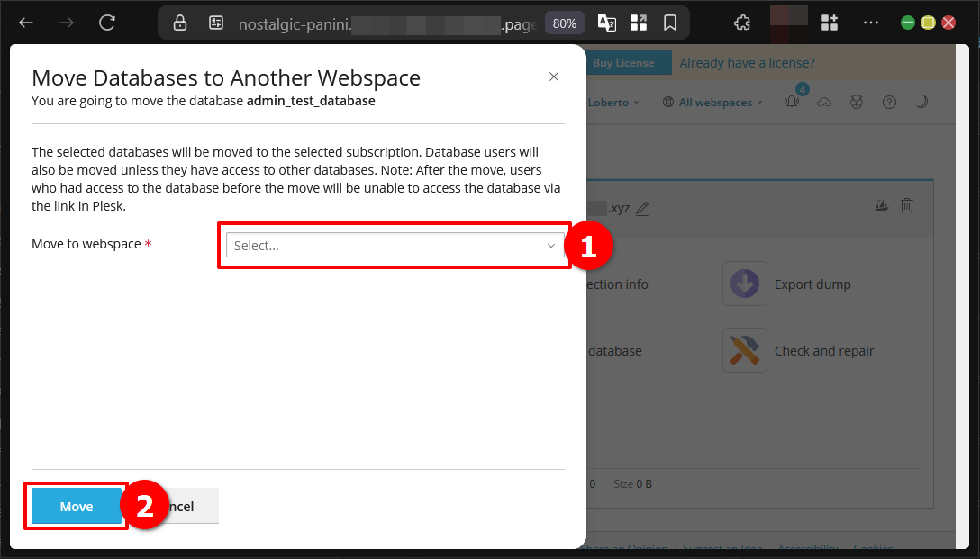
Task: Click the help question mark icon
Action: 889,102
